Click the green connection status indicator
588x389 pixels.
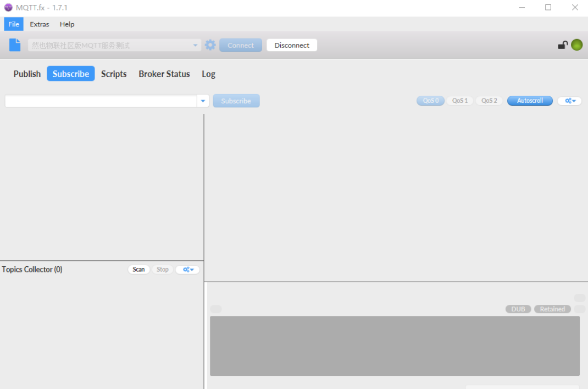click(x=577, y=45)
